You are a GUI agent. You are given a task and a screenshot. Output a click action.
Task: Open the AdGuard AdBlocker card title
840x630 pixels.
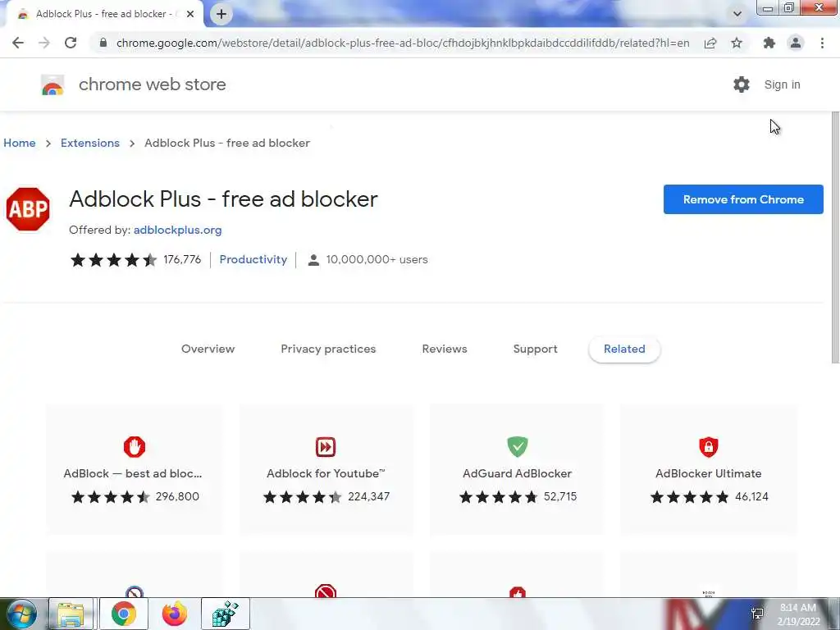(x=518, y=473)
